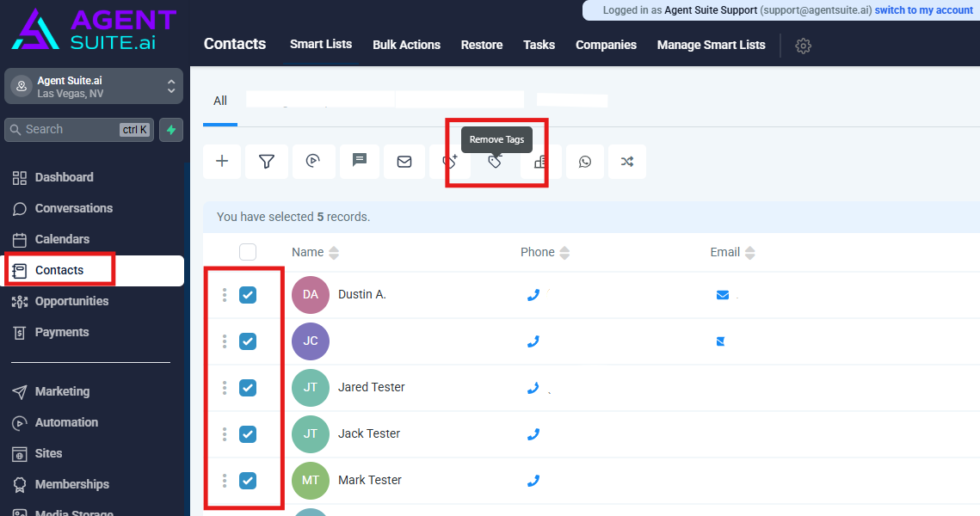Open Jared Tester contact name
This screenshot has width=980, height=516.
click(x=371, y=387)
